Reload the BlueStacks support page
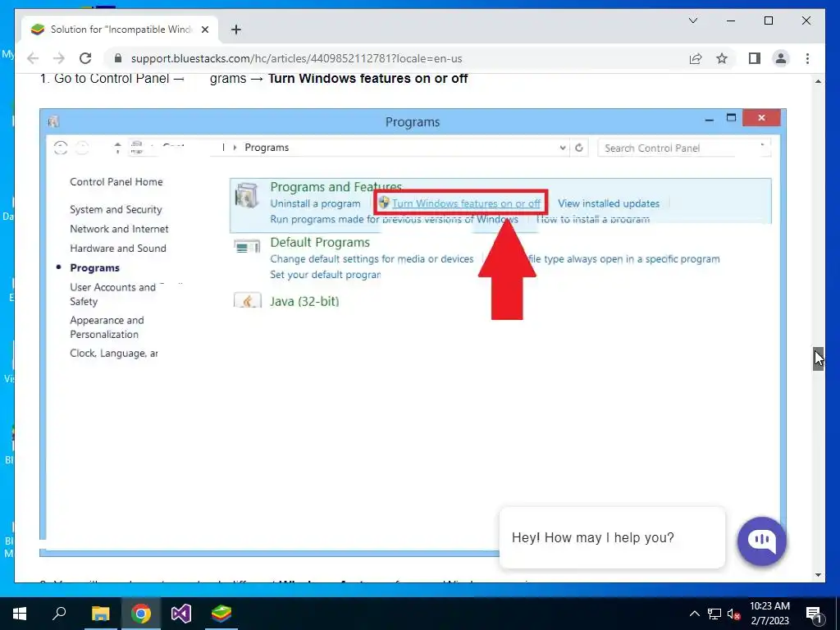 point(85,58)
